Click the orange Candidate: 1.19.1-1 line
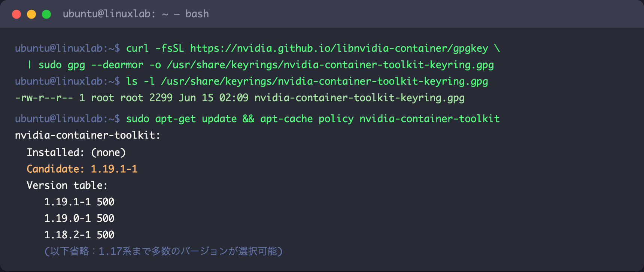The width and height of the screenshot is (644, 272). 82,169
